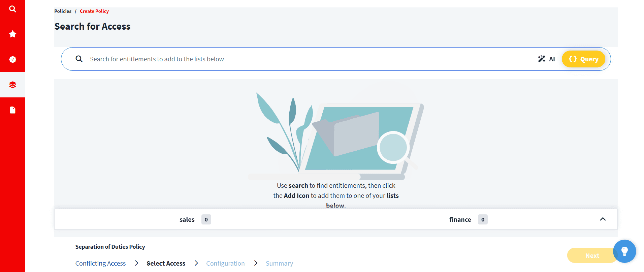The image size is (644, 272).
Task: Select the checkmark badge icon in the sidebar
Action: 12,59
